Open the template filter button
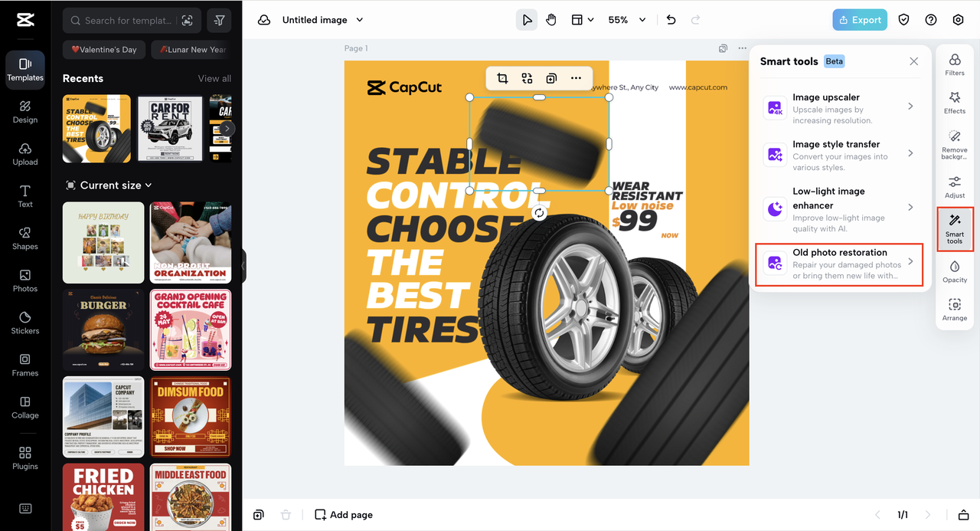Screen dimensions: 980x531 point(220,21)
